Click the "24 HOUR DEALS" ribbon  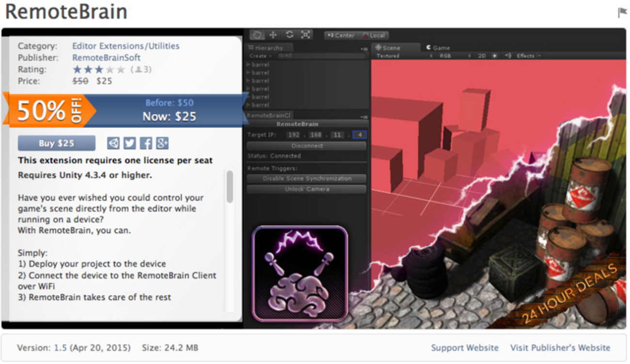pos(570,293)
